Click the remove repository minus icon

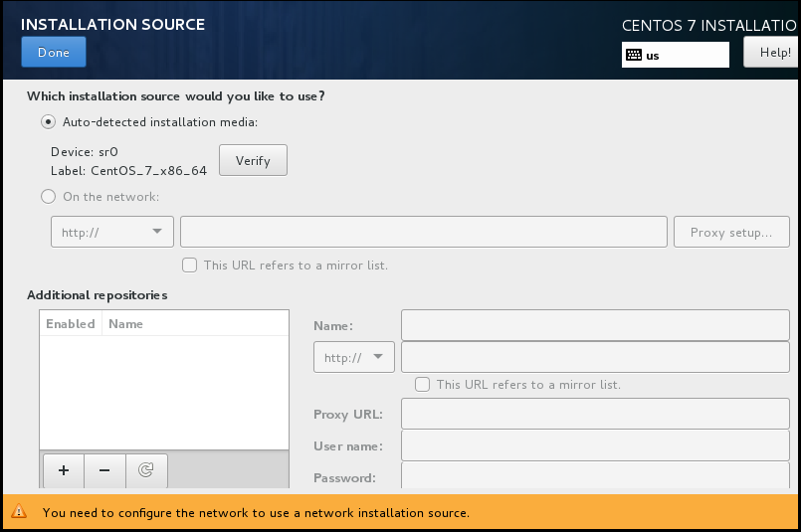point(104,470)
